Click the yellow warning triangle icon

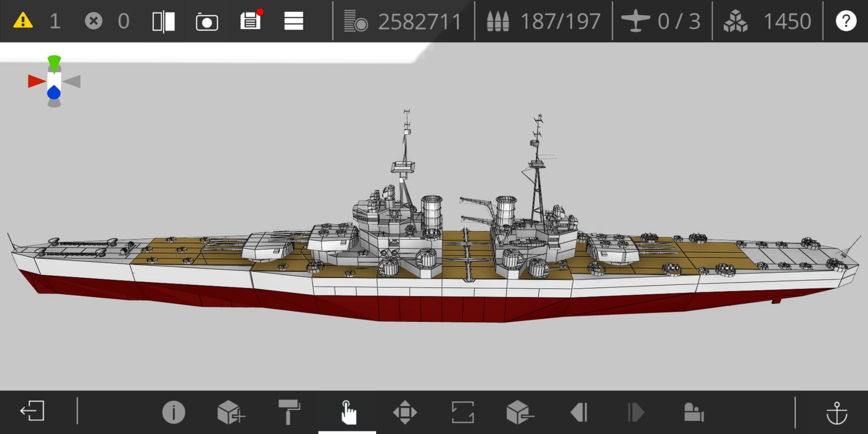pos(23,20)
